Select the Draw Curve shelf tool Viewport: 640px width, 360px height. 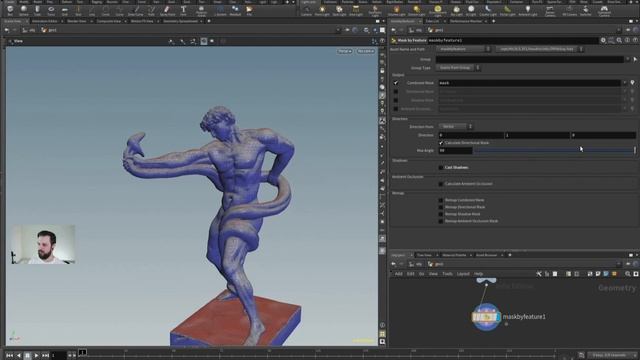pyautogui.click(x=136, y=10)
